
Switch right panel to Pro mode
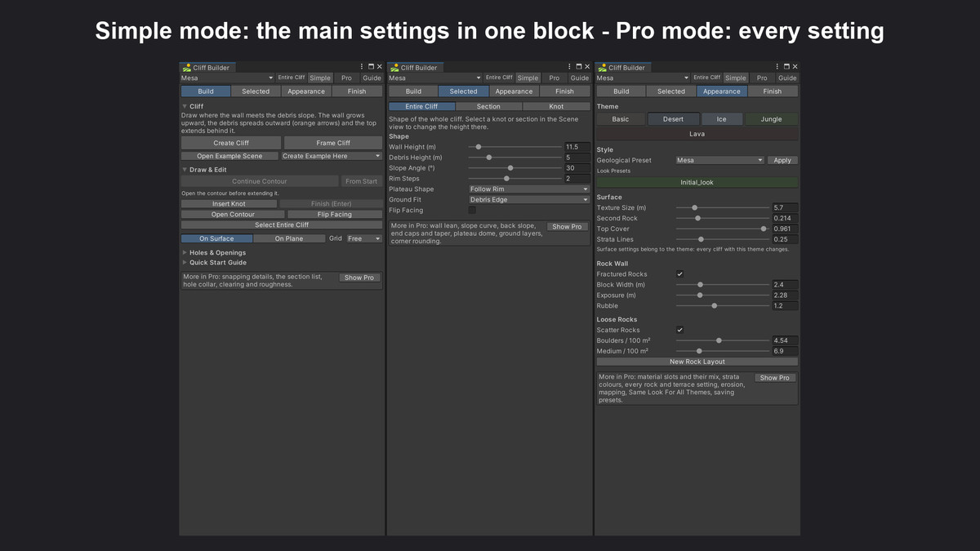[x=761, y=78]
